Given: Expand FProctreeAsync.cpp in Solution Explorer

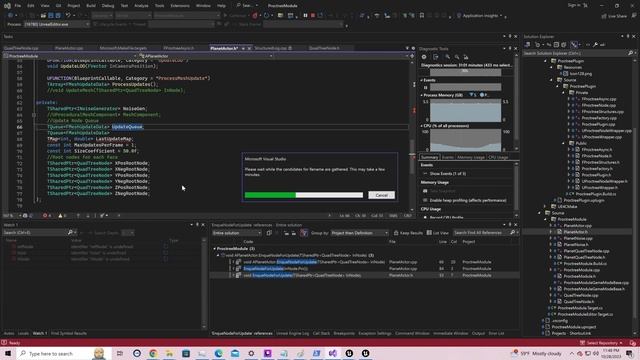Looking at the screenshot, I should click(x=569, y=99).
